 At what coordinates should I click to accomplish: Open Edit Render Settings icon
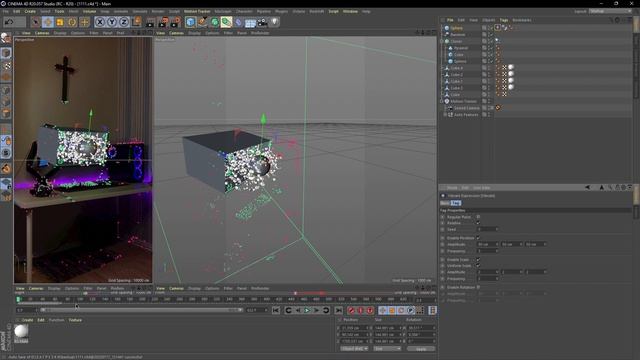176,22
